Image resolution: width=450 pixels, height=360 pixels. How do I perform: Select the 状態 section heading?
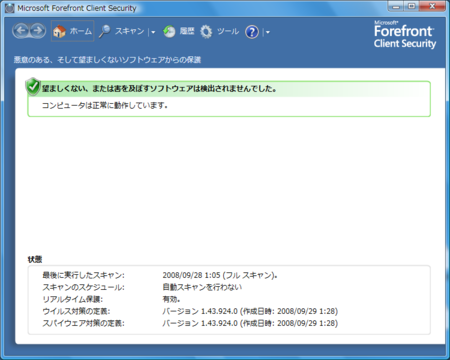click(35, 259)
